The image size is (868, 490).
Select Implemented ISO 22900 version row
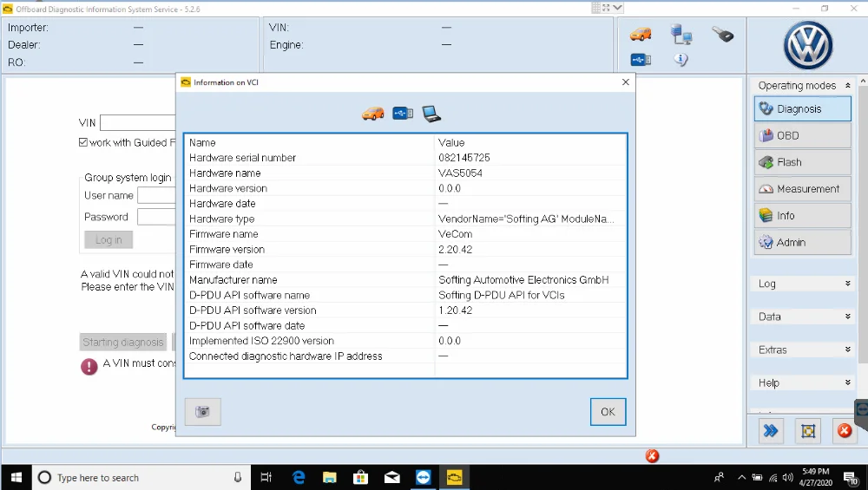click(x=405, y=341)
